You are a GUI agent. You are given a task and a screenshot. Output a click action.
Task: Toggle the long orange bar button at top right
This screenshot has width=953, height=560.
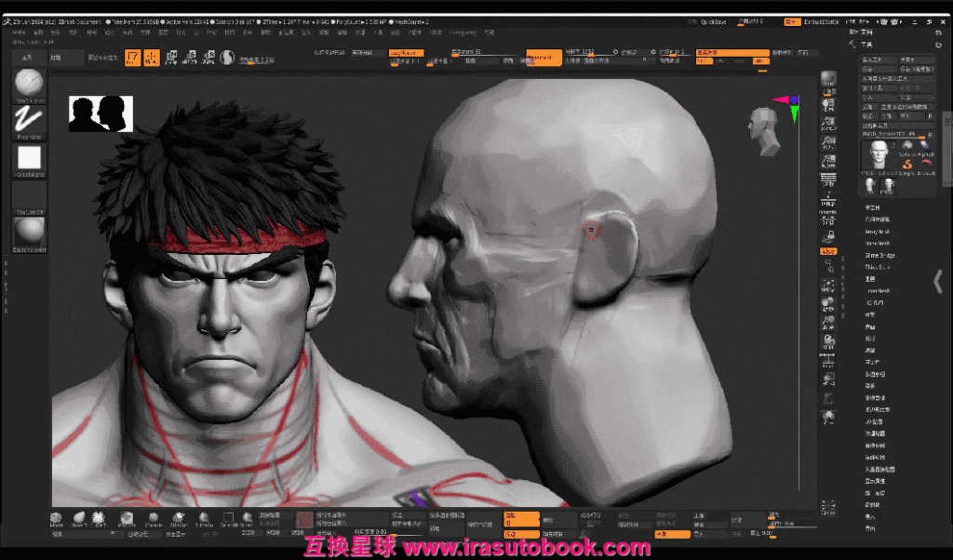(732, 53)
